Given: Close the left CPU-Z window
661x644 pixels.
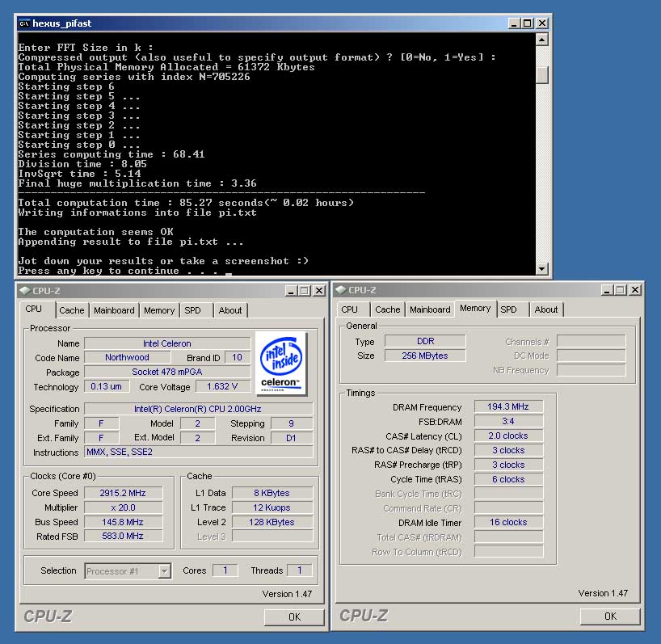Looking at the screenshot, I should (319, 290).
